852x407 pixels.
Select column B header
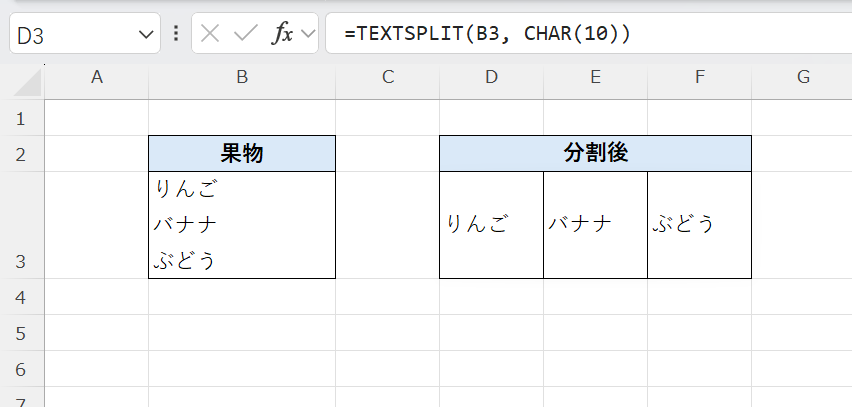[241, 78]
